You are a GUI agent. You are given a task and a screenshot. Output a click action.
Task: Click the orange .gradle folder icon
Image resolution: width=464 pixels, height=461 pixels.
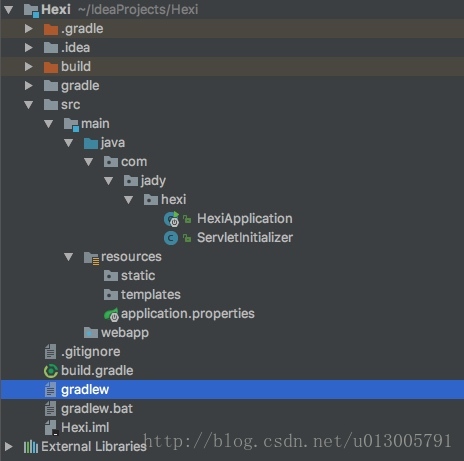[x=51, y=29]
